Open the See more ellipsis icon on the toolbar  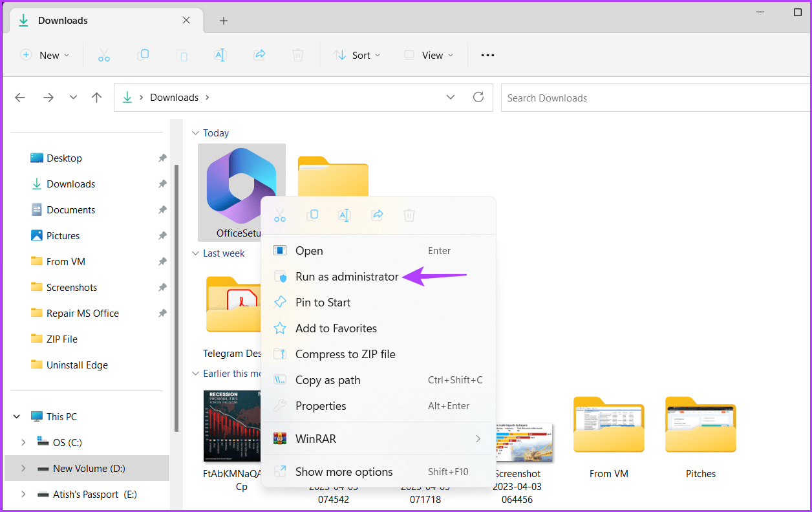click(487, 55)
